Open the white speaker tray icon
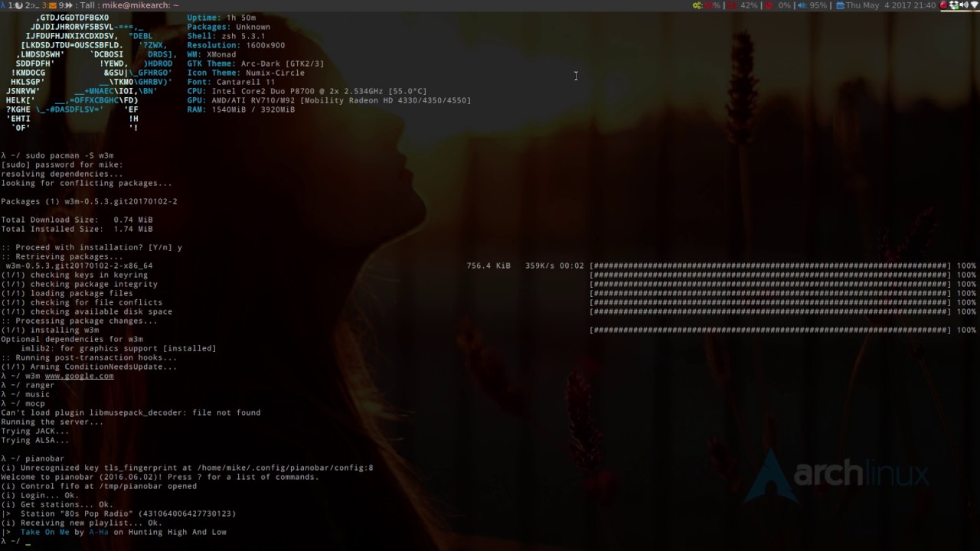 (x=965, y=5)
